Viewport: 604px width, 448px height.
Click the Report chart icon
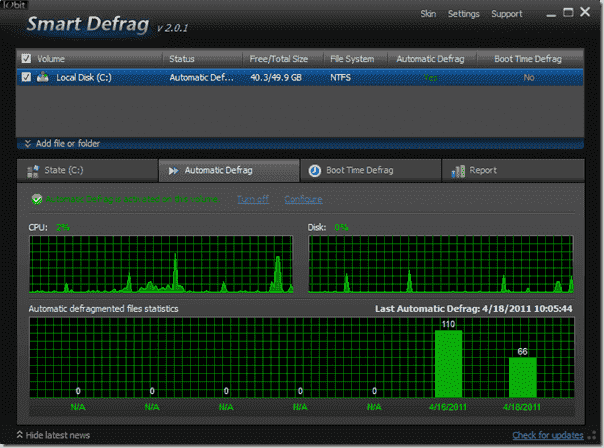[458, 171]
